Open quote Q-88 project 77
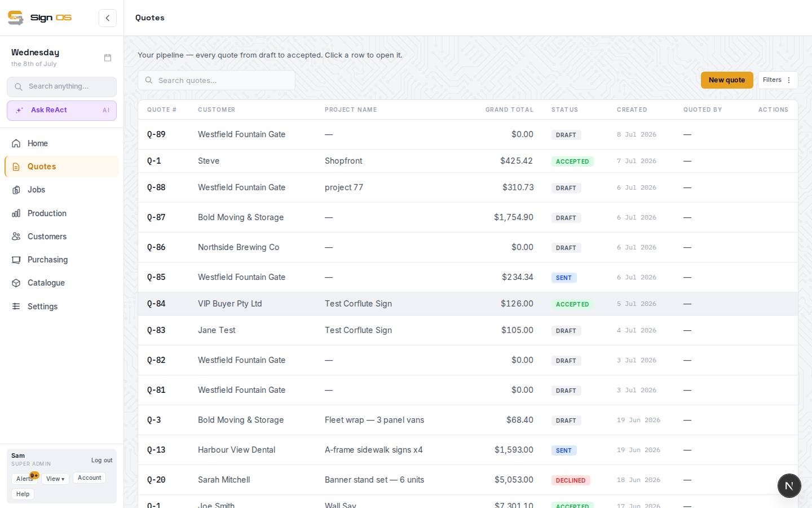Image resolution: width=812 pixels, height=508 pixels. click(x=468, y=187)
